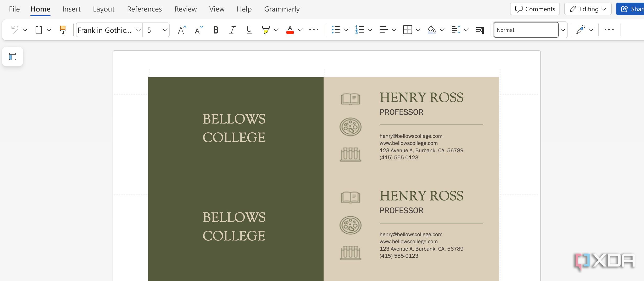Click the Underline icon
Screen dimensions: 644x281
coord(249,30)
